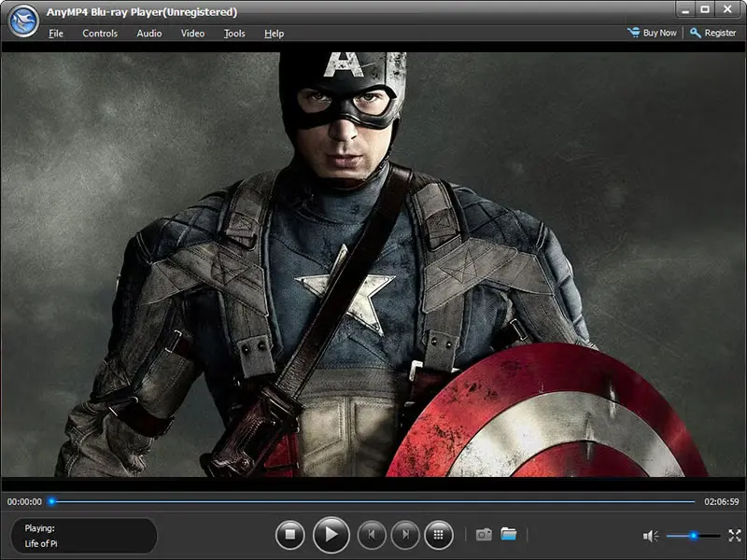Expand the Audio menu
Viewport: 747px width, 560px height.
click(x=149, y=34)
